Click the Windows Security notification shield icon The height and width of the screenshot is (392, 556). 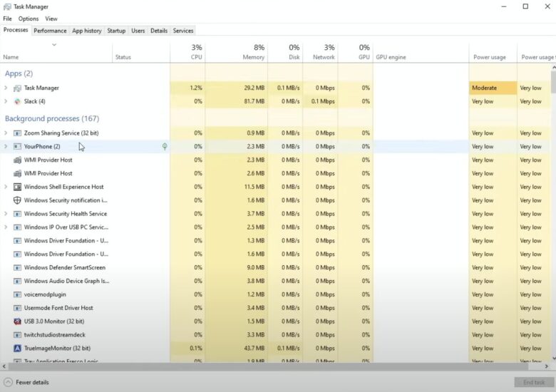click(17, 200)
